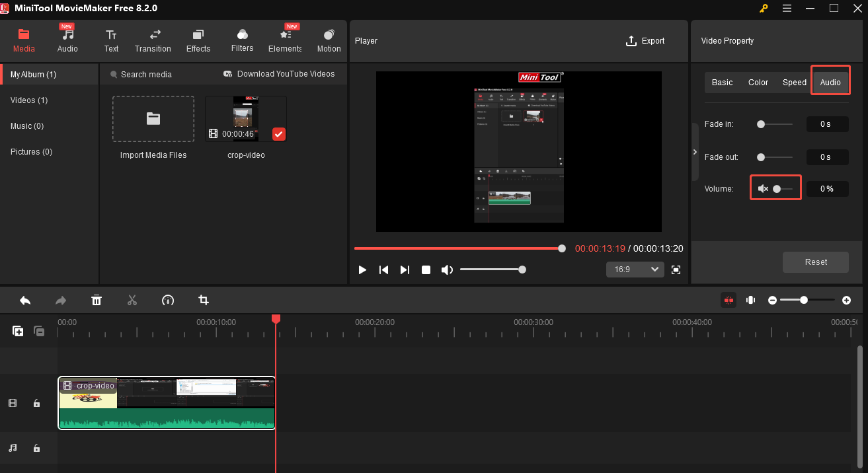Image resolution: width=868 pixels, height=473 pixels.
Task: Click the Import Media Files box
Action: (x=153, y=119)
